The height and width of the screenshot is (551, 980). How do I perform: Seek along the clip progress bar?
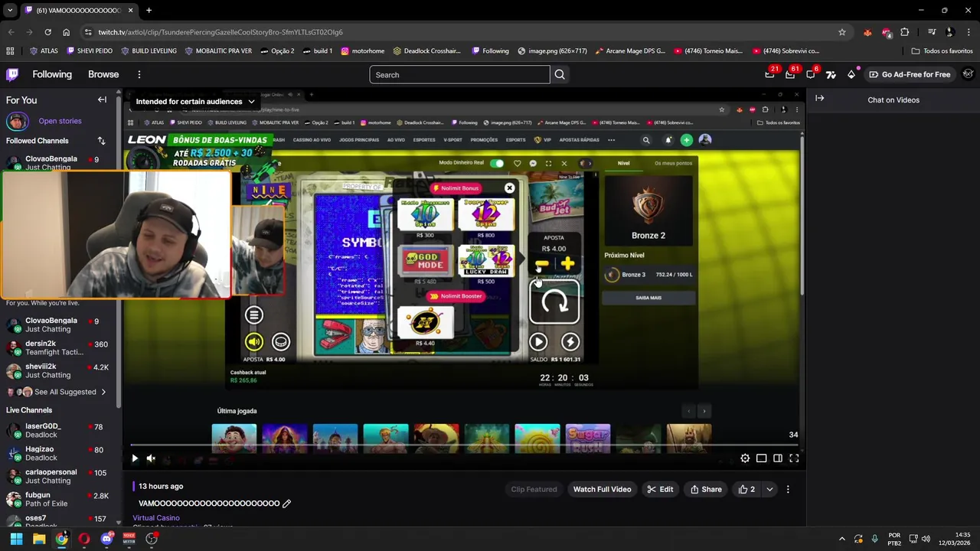point(464,445)
